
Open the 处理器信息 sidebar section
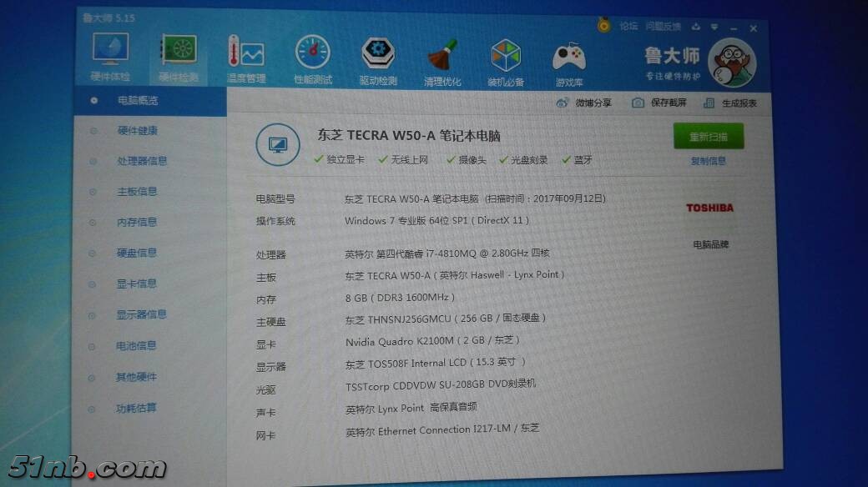click(142, 161)
